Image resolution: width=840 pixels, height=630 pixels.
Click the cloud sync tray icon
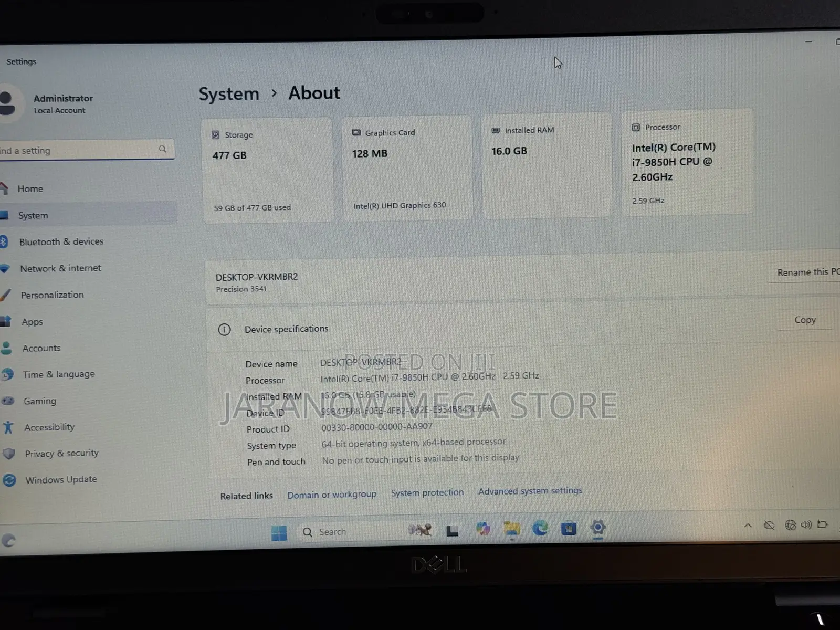point(769,525)
